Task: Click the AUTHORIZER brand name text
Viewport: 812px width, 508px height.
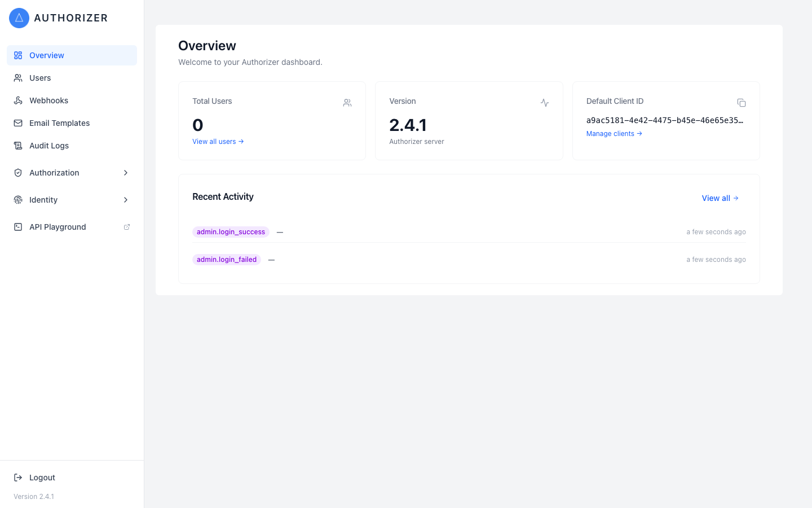Action: click(x=71, y=18)
